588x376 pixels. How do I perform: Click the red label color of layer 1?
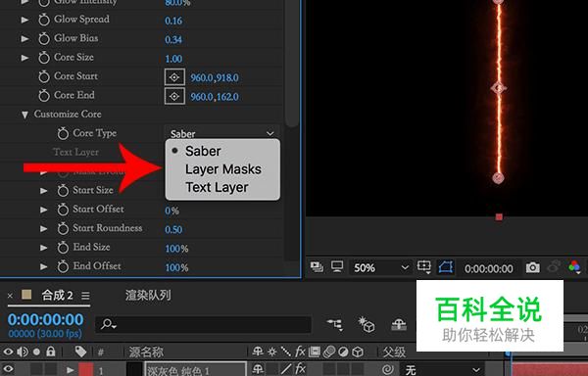pyautogui.click(x=85, y=370)
